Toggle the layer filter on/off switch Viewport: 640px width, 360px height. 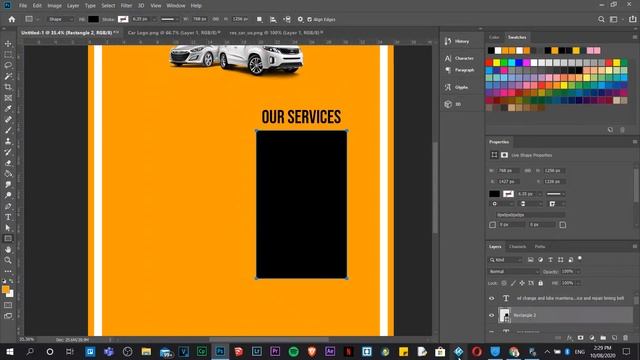pyautogui.click(x=580, y=258)
